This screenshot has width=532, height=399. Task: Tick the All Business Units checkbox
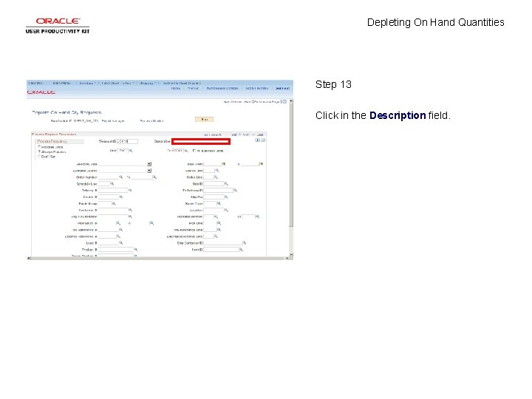[x=194, y=151]
